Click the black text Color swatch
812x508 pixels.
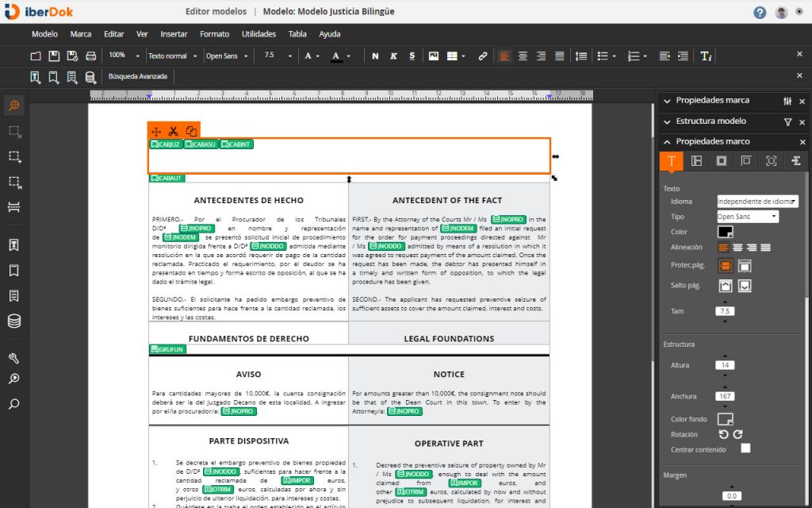tap(725, 232)
